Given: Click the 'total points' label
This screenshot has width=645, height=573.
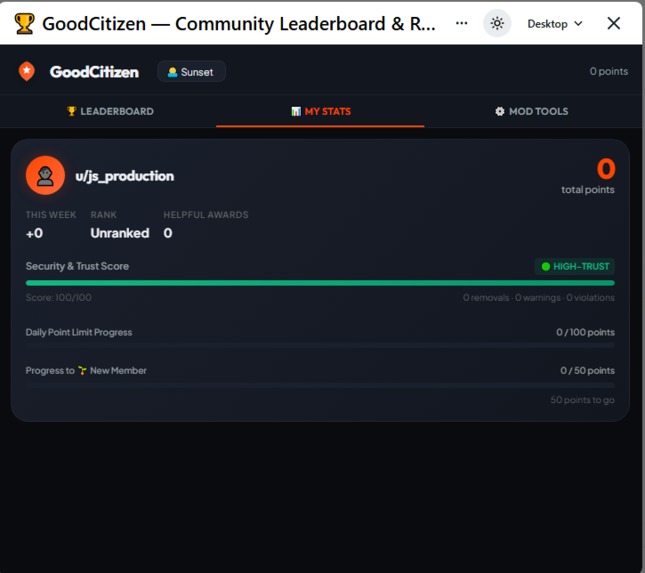Looking at the screenshot, I should pos(588,190).
